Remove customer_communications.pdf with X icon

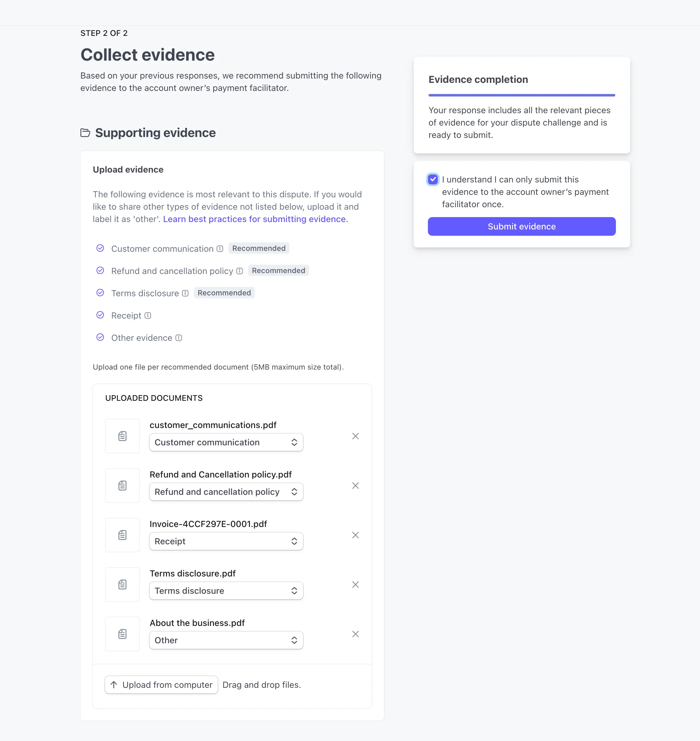coord(355,436)
